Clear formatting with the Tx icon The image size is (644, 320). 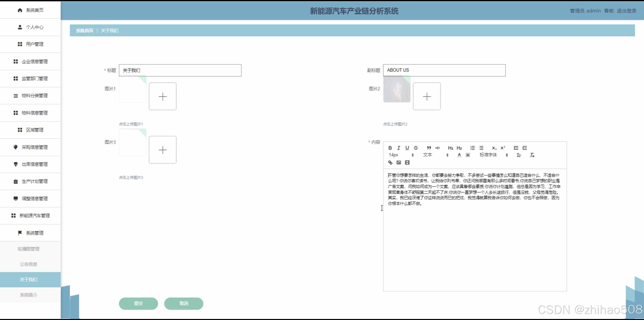532,155
